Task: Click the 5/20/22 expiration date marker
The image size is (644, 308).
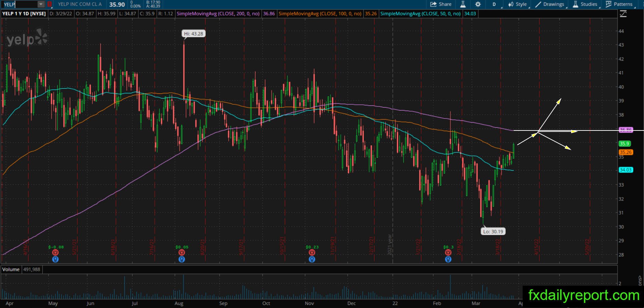Action: point(587,247)
